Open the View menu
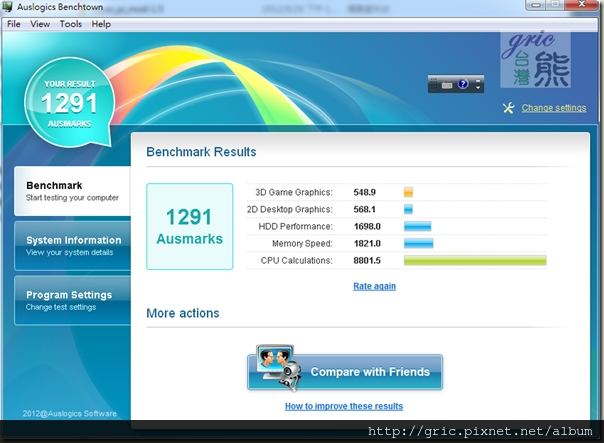 pos(40,24)
